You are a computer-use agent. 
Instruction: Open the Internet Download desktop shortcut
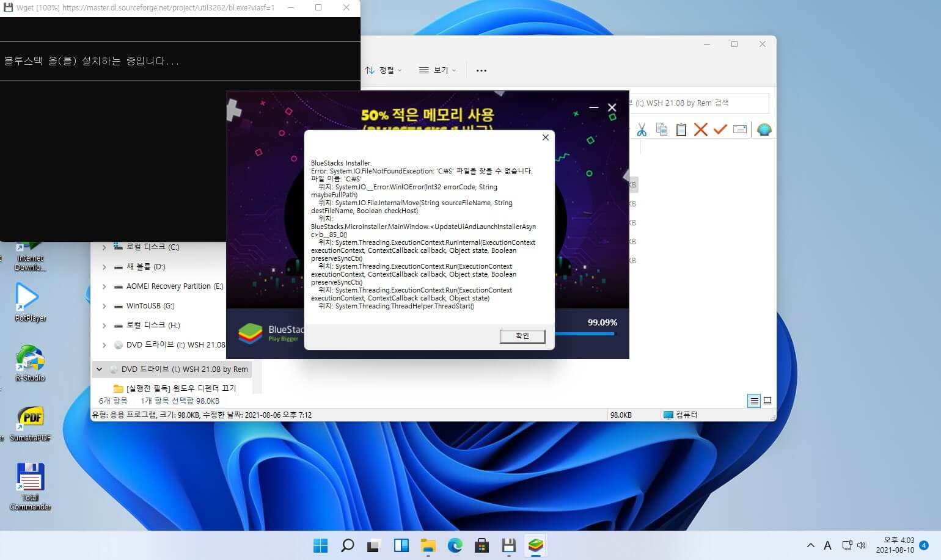click(x=30, y=256)
